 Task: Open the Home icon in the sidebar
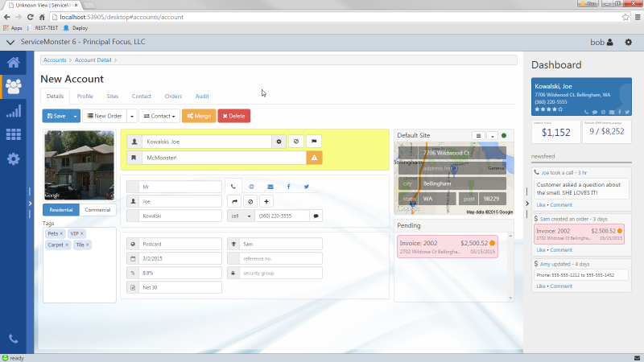13,62
